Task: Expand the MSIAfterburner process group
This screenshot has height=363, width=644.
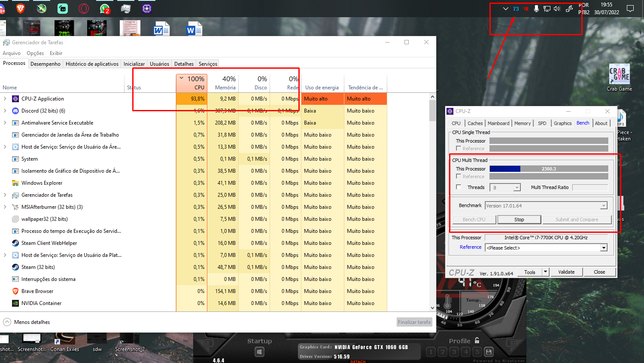Action: 5,207
